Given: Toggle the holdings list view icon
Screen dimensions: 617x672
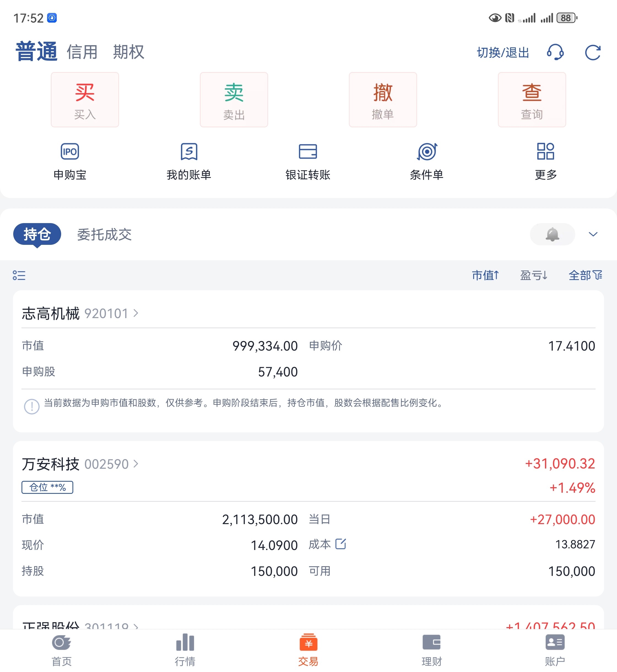Looking at the screenshot, I should 19,275.
